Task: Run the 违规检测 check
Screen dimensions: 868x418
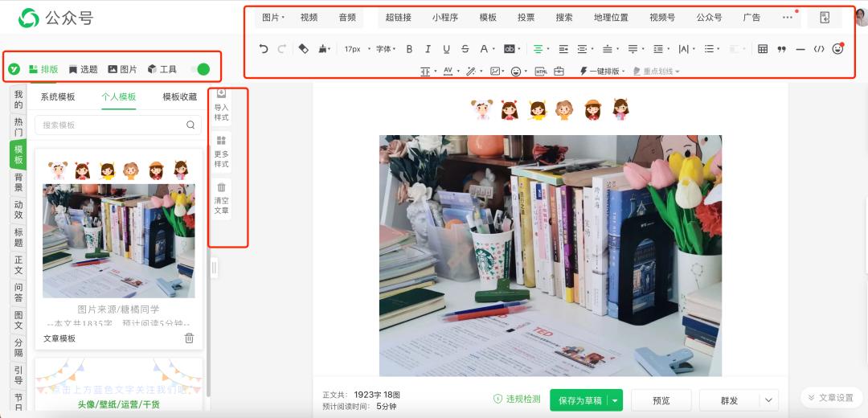Action: click(517, 399)
